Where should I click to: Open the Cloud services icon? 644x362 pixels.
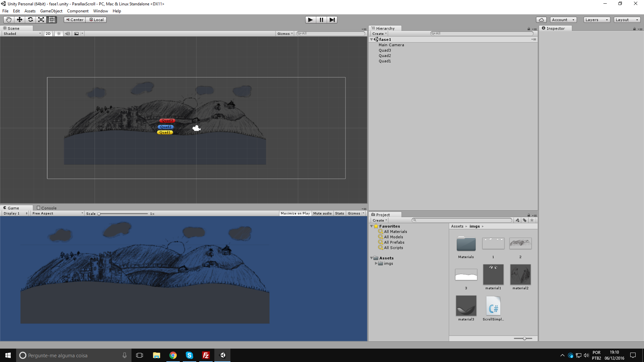(541, 20)
